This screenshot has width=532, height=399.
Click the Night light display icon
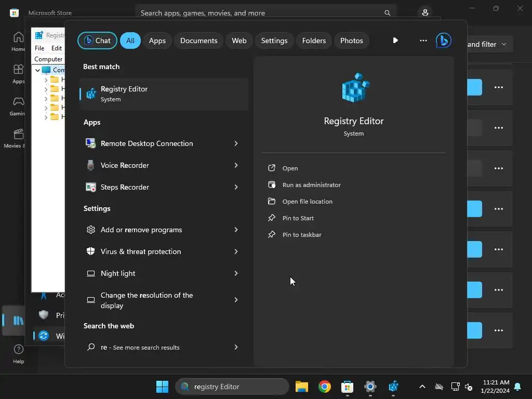(x=90, y=273)
